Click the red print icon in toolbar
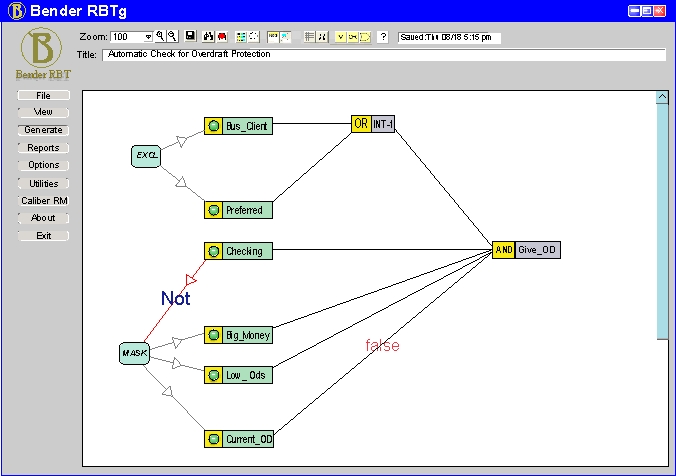 [x=221, y=37]
